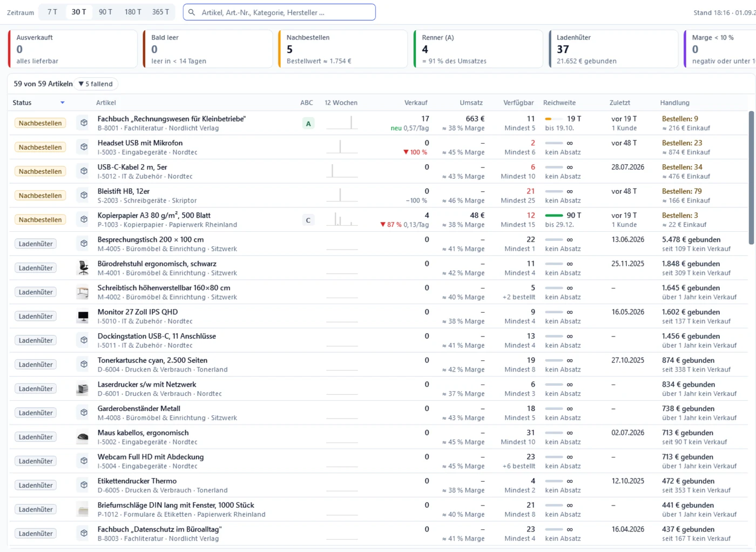Click the Bürodrehstuhl ergonomisch chair thumbnail
Screen dimensions: 756x552
84,268
